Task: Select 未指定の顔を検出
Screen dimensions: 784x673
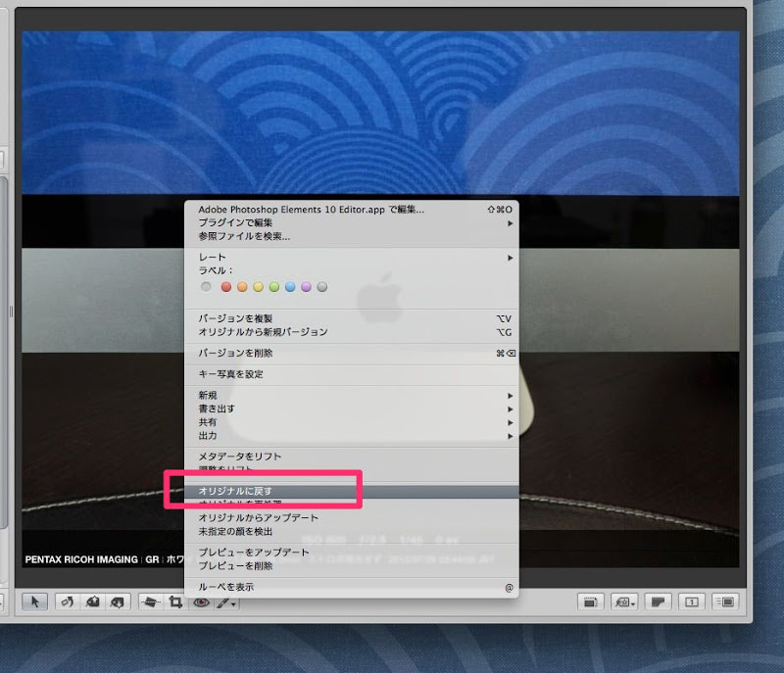Action: point(352,531)
